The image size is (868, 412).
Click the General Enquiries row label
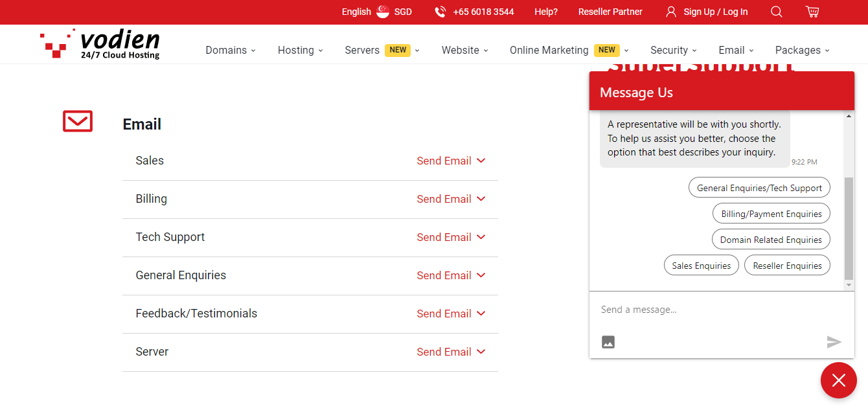(181, 275)
